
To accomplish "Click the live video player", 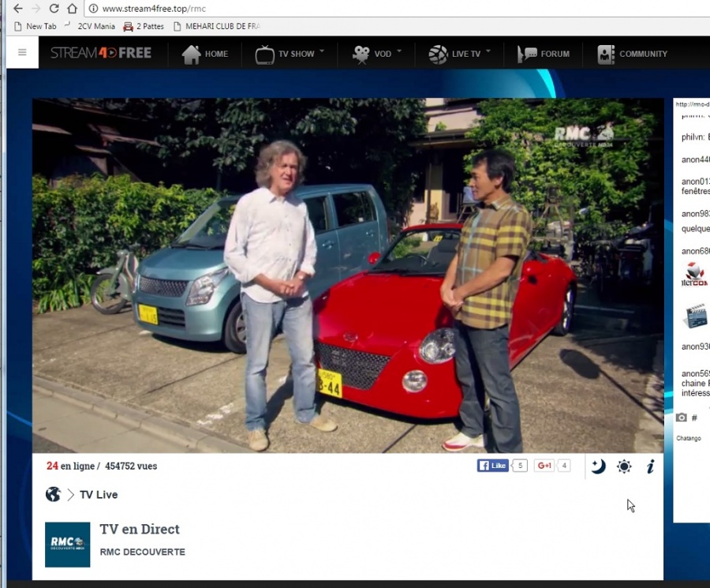I will [x=348, y=275].
